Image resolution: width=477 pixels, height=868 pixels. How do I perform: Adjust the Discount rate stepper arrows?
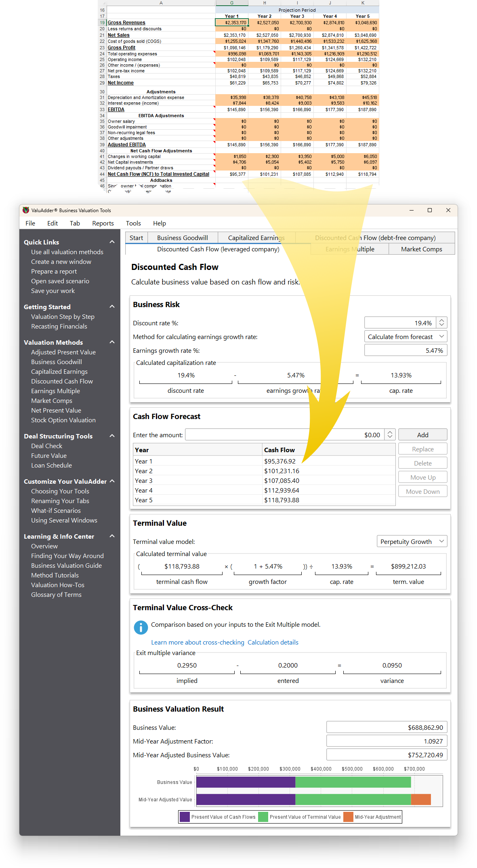click(x=441, y=322)
